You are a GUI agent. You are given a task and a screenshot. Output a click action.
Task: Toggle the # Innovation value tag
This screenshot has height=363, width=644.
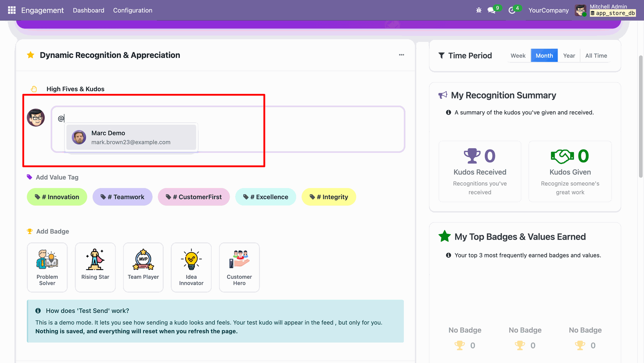(x=57, y=197)
